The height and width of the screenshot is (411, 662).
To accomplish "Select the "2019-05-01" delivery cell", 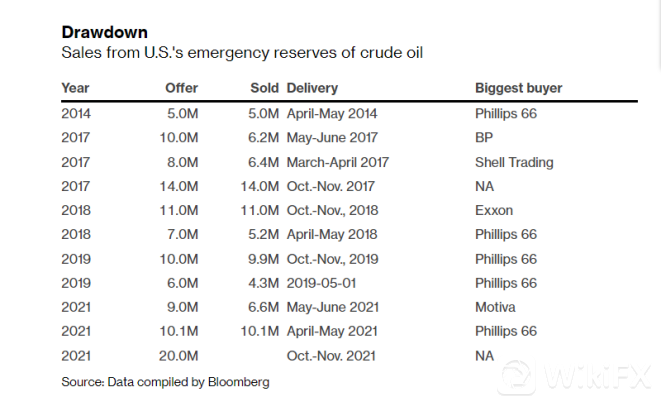I will click(x=322, y=282).
